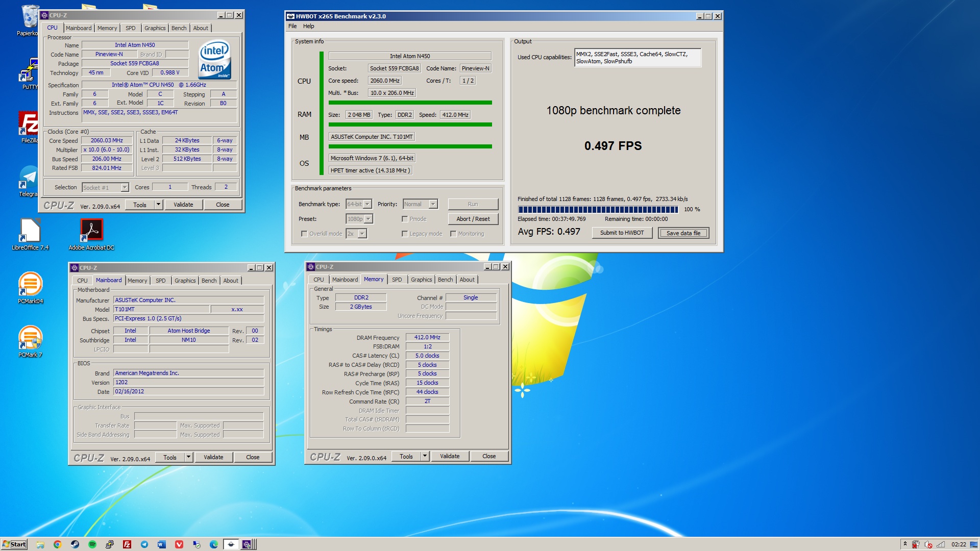The image size is (980, 551).
Task: Open the File menu in HWBOT x265
Action: pos(292,26)
